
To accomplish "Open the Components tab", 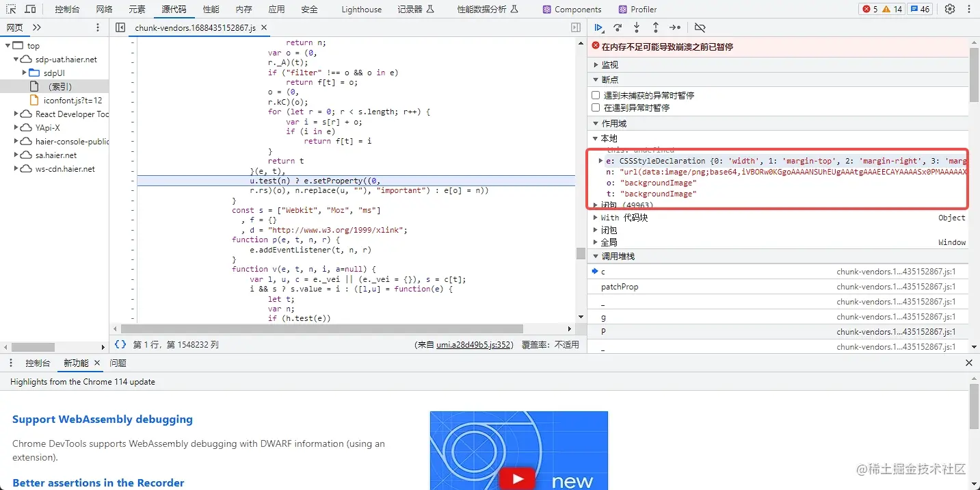I will [x=572, y=9].
